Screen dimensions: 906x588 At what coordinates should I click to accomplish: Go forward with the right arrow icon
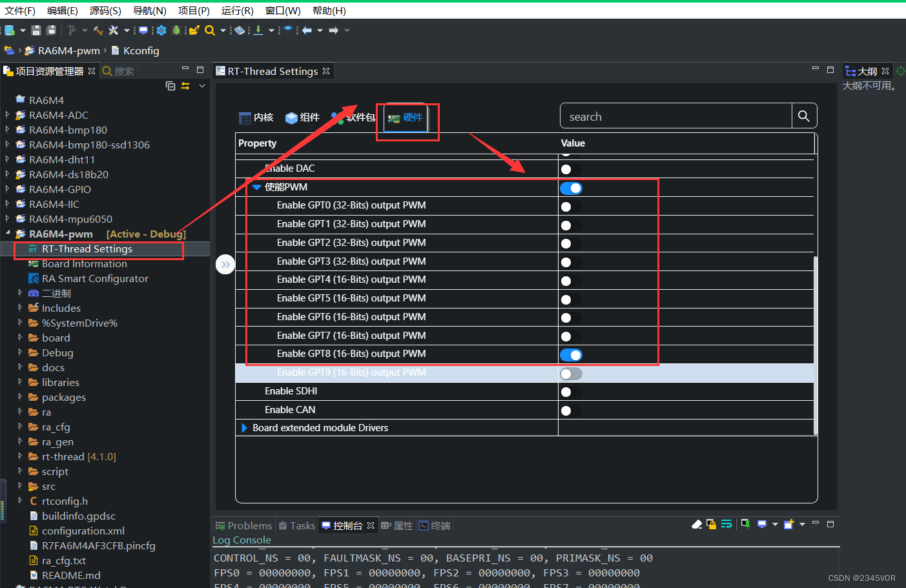(x=334, y=30)
